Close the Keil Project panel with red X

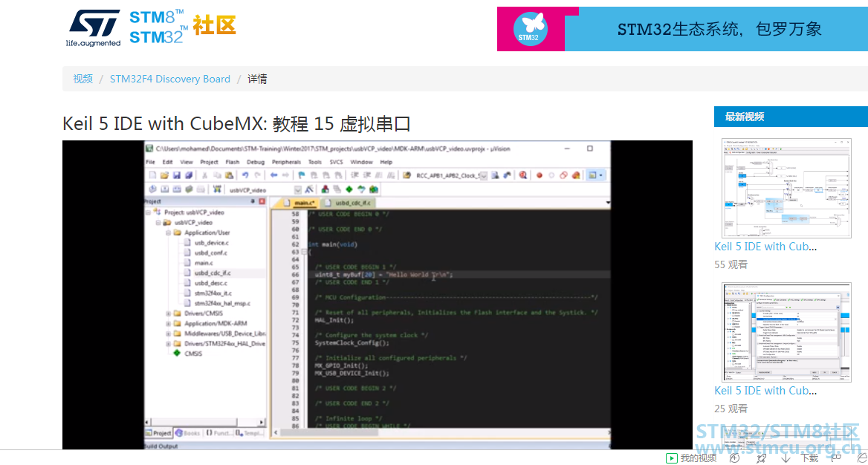tap(262, 201)
